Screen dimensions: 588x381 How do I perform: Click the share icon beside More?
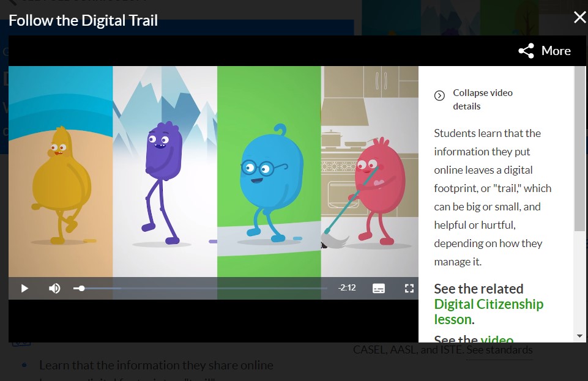coord(526,51)
